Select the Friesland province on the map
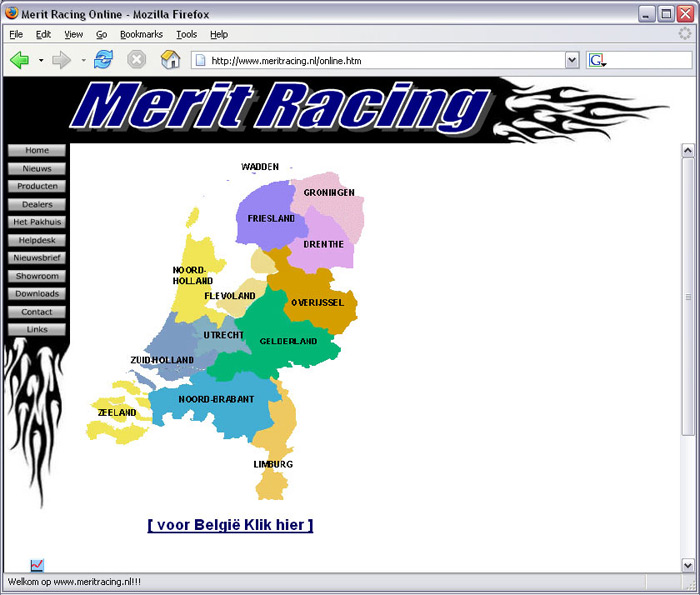The width and height of the screenshot is (700, 595). [x=271, y=218]
